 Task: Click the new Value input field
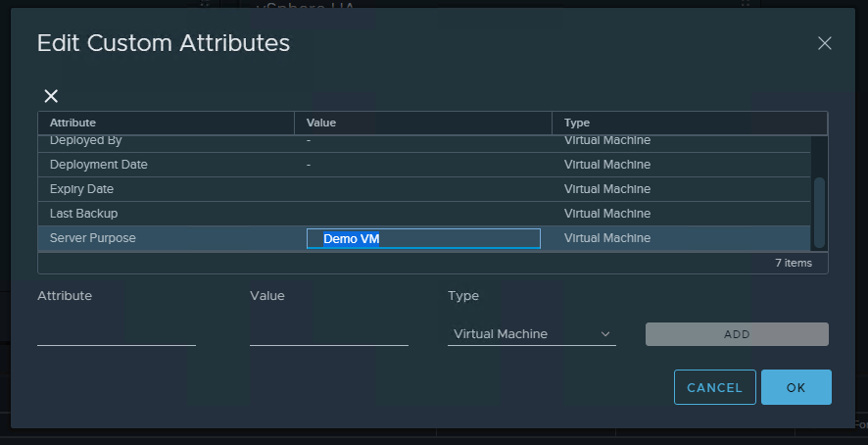[328, 333]
